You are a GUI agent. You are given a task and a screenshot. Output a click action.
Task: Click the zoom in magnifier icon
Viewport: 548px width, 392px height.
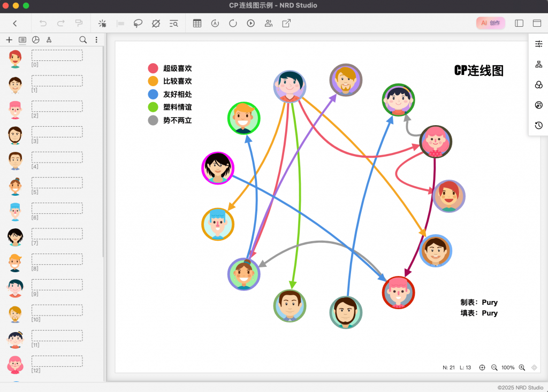point(522,368)
